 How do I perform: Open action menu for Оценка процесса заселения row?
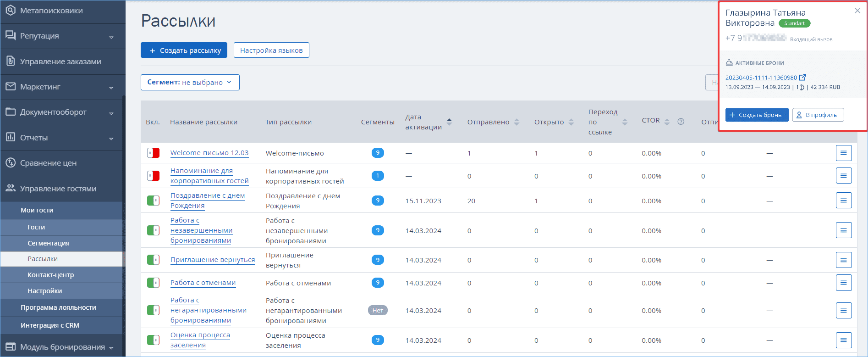click(x=844, y=340)
